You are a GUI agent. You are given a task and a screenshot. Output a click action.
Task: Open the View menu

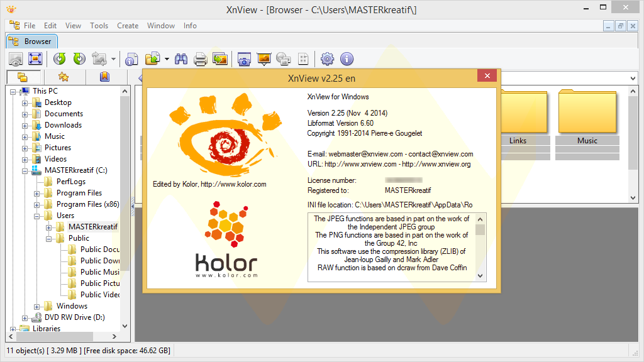(73, 25)
